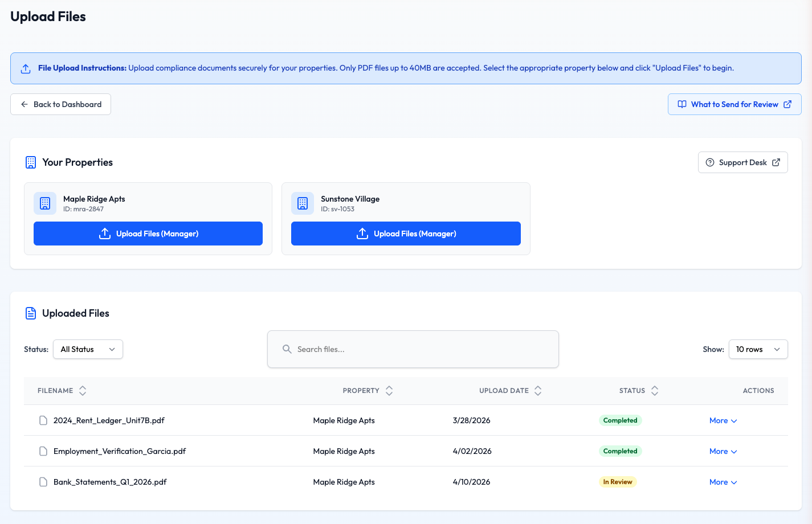Click inside the Search files input field
This screenshot has height=524, width=812.
413,349
